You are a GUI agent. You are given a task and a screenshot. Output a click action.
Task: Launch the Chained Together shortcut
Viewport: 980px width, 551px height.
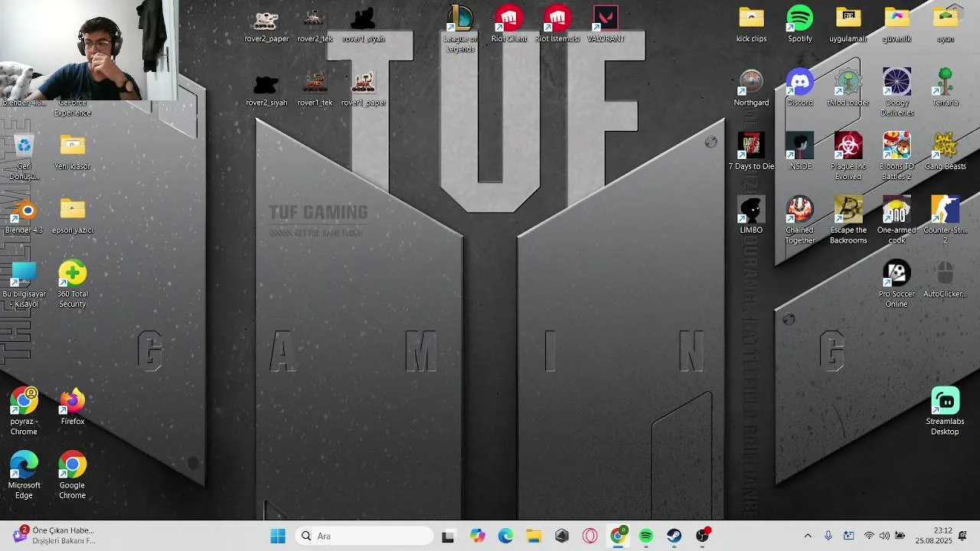[800, 220]
